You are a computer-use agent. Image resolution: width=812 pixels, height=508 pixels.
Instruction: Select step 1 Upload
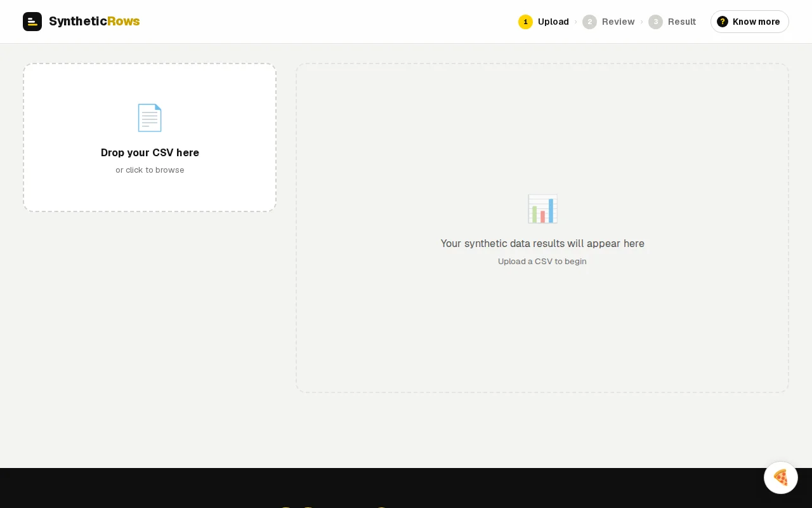544,22
